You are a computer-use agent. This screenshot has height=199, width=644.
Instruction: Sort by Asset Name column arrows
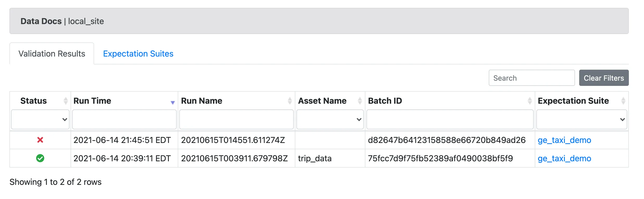tap(360, 101)
